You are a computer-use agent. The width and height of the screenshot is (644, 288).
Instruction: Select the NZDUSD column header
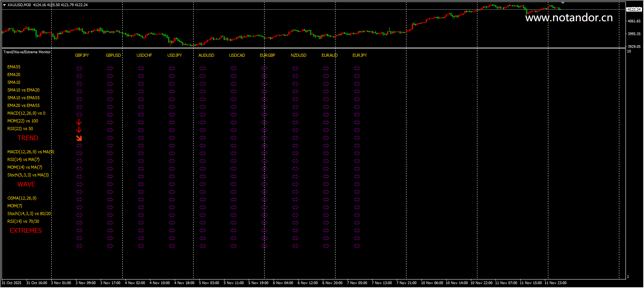298,55
